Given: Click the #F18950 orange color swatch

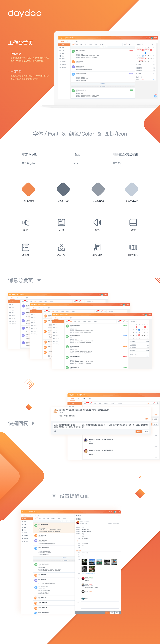Looking at the screenshot, I should (28, 189).
